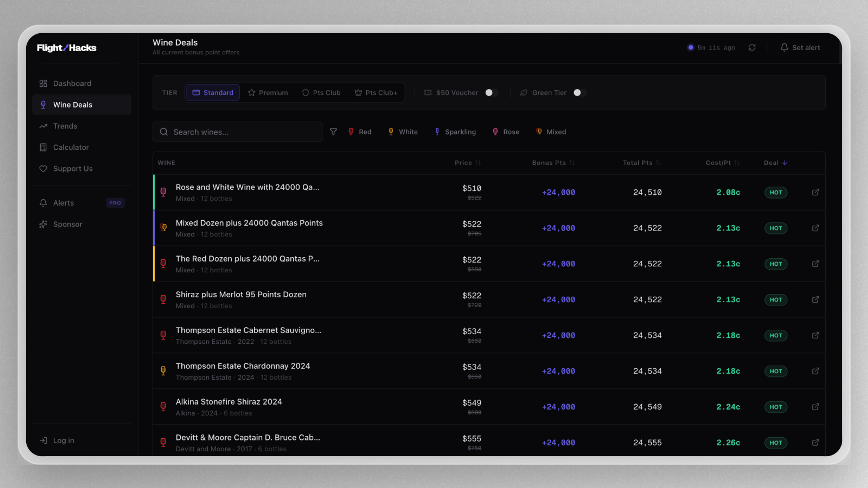Open Support Us in sidebar

pyautogui.click(x=82, y=168)
